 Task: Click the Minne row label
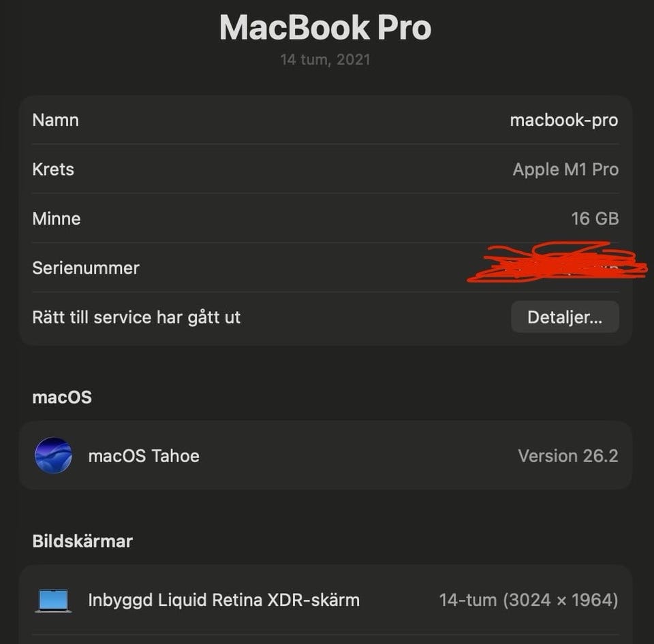(x=57, y=219)
